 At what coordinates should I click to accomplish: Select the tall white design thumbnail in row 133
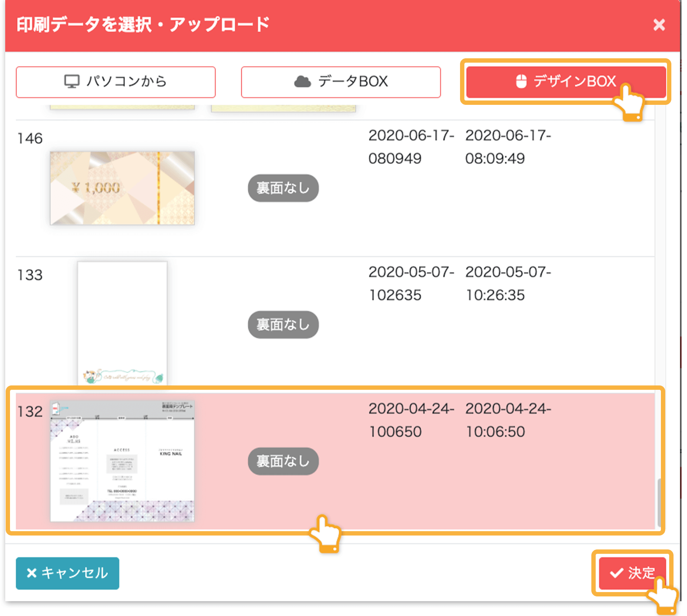(x=122, y=323)
